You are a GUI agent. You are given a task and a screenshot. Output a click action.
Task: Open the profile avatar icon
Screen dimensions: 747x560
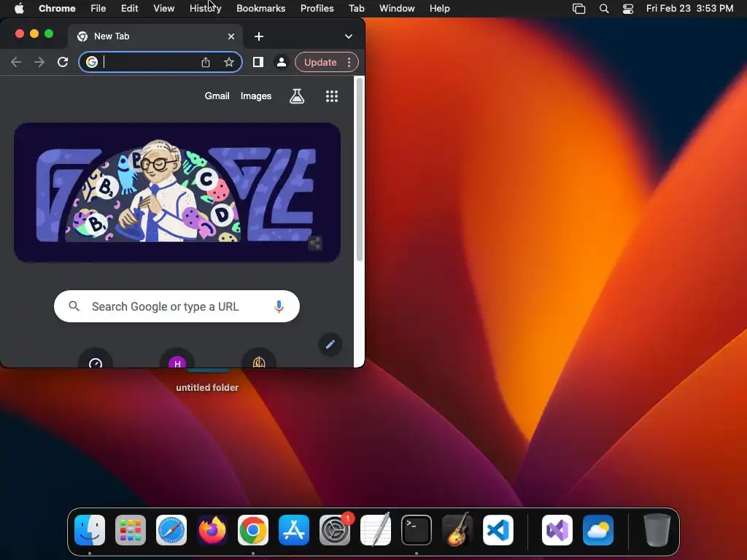click(x=282, y=63)
